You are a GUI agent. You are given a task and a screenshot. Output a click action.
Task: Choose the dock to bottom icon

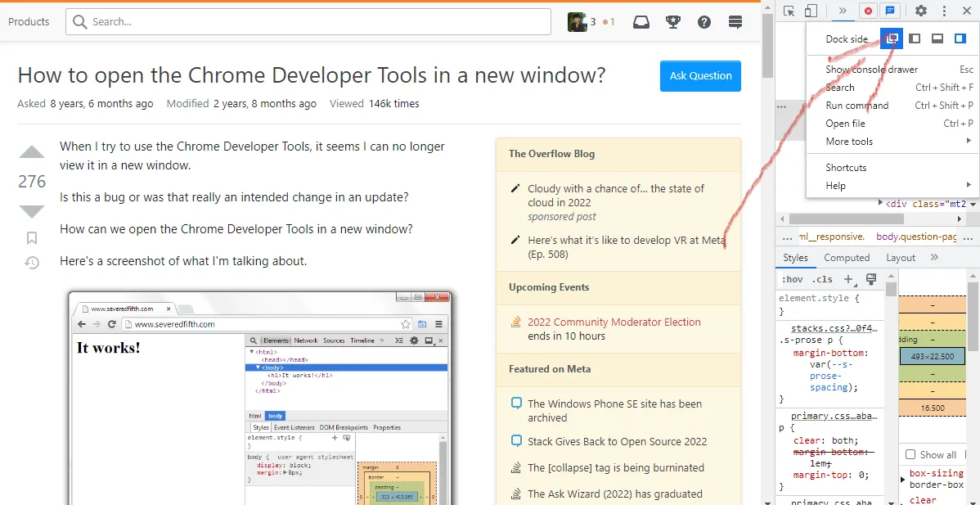point(937,38)
